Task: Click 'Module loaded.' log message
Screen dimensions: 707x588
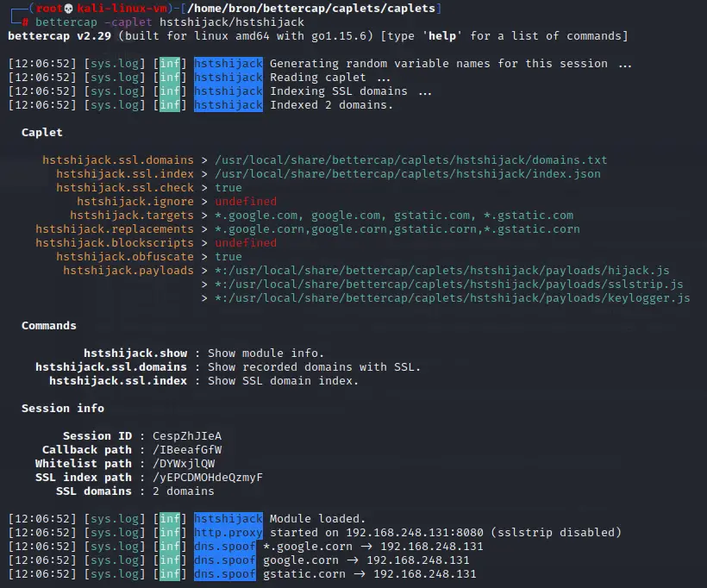Action: [317, 518]
